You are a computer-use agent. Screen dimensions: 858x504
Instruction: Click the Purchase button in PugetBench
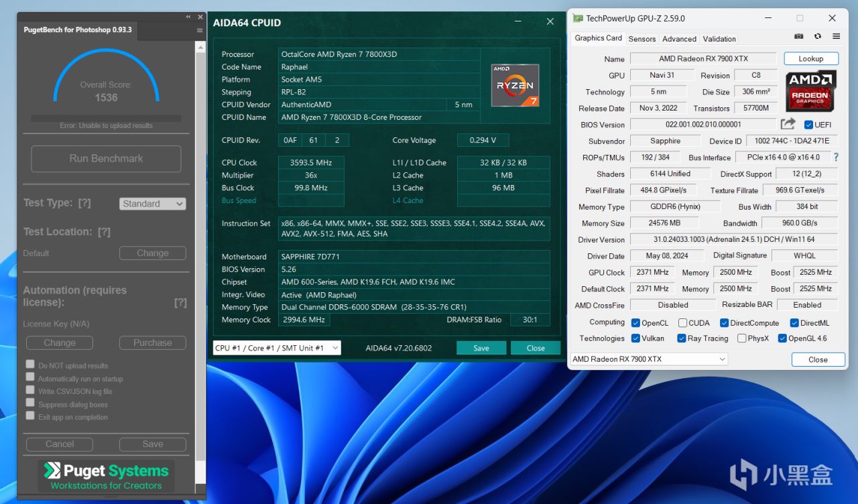(153, 343)
